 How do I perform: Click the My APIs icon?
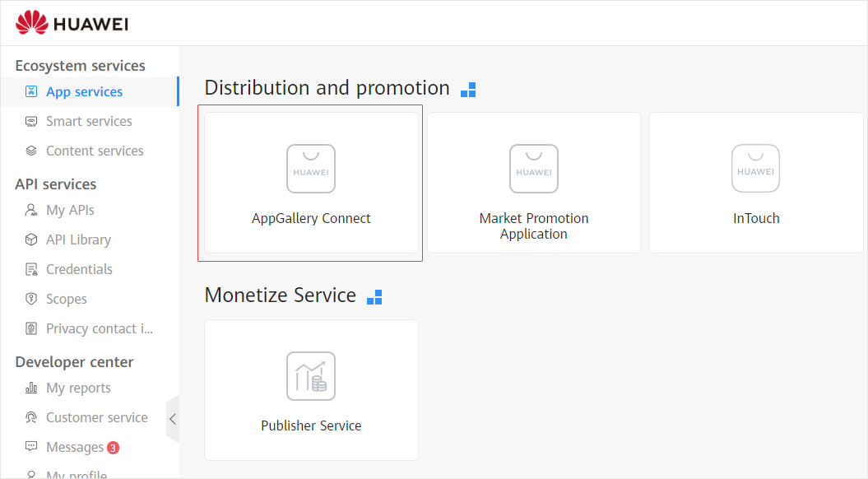[x=30, y=210]
